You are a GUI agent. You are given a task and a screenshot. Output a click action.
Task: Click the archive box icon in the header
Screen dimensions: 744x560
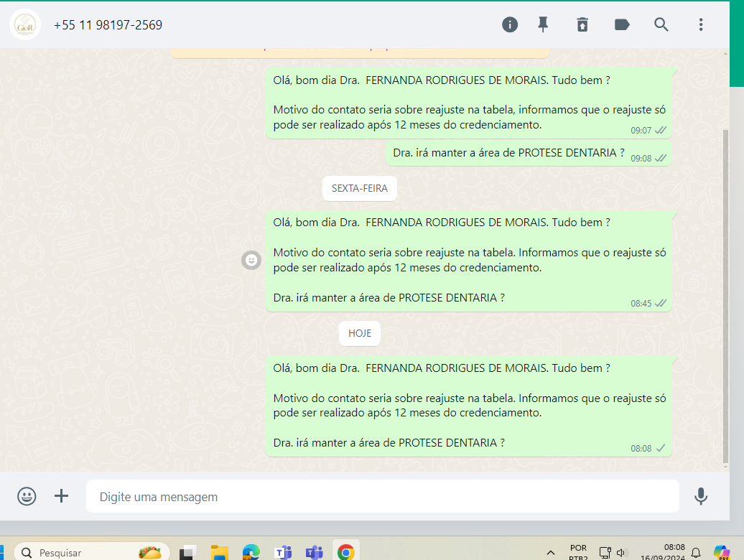[x=582, y=24]
